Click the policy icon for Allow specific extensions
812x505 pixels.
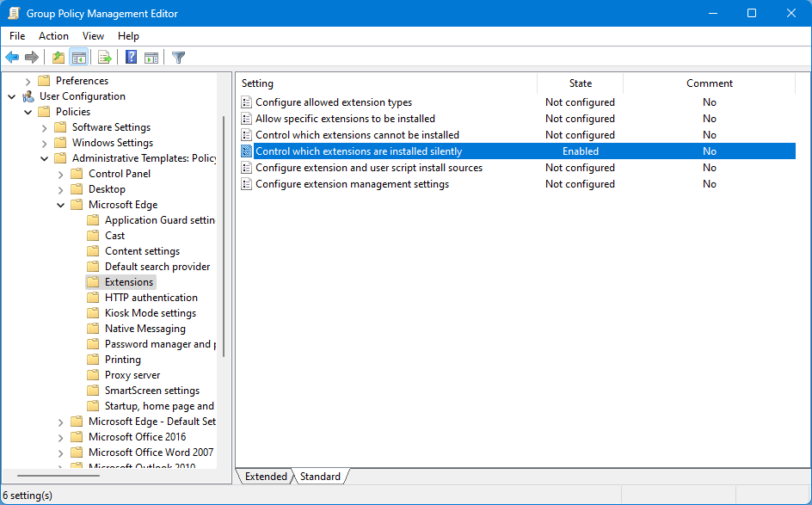[x=247, y=119]
